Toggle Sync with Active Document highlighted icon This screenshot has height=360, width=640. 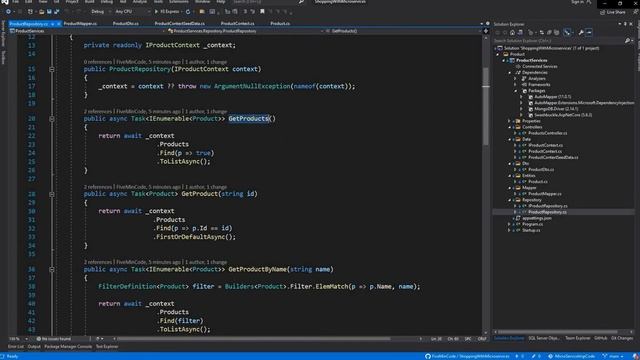click(567, 32)
